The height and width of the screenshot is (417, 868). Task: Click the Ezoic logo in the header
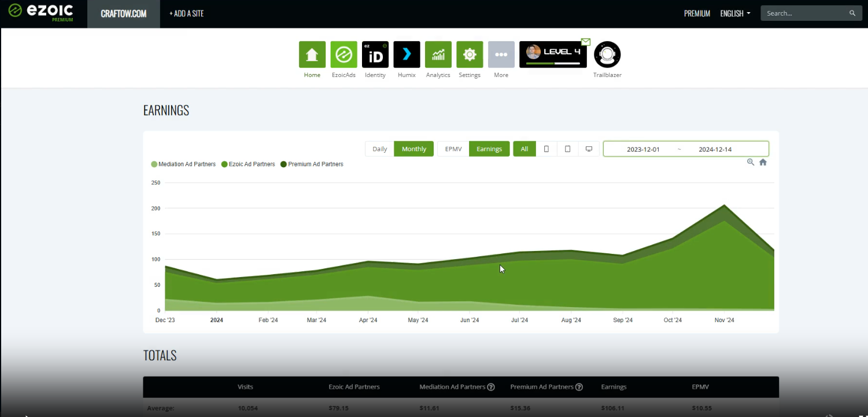[x=41, y=12]
